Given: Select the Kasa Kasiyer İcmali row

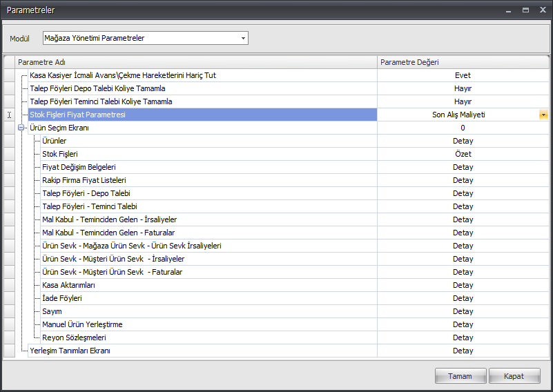Looking at the screenshot, I should pyautogui.click(x=202, y=75).
